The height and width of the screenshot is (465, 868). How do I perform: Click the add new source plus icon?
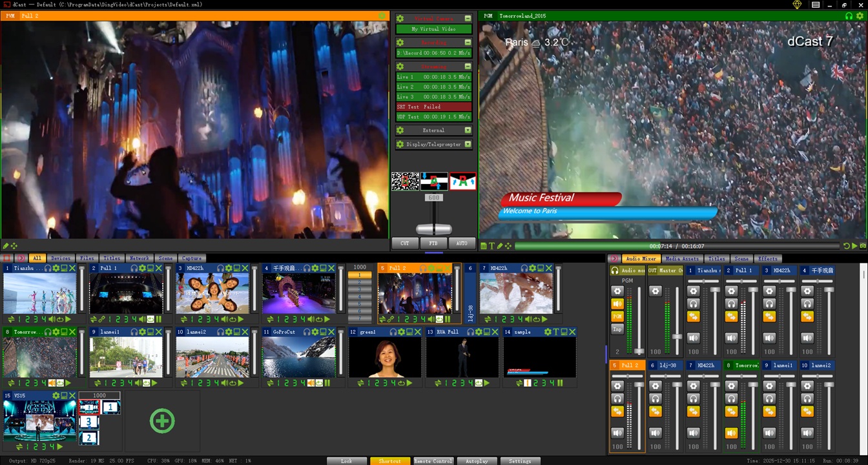162,421
